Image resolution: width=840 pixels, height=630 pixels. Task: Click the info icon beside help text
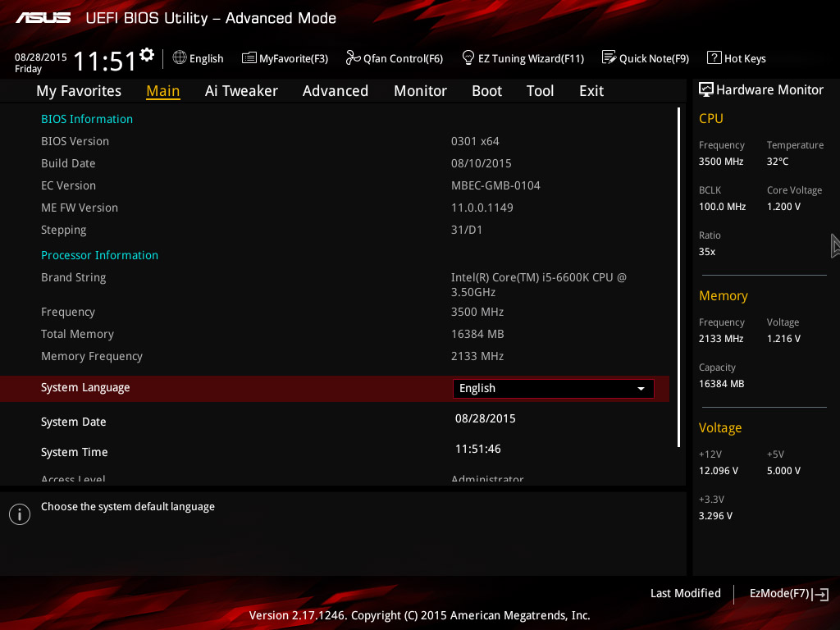(20, 514)
